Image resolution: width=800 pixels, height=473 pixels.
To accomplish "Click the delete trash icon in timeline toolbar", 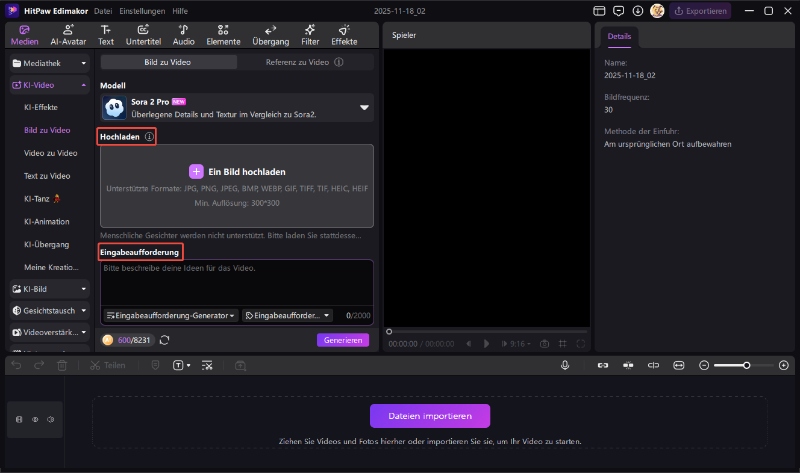I will click(x=62, y=365).
